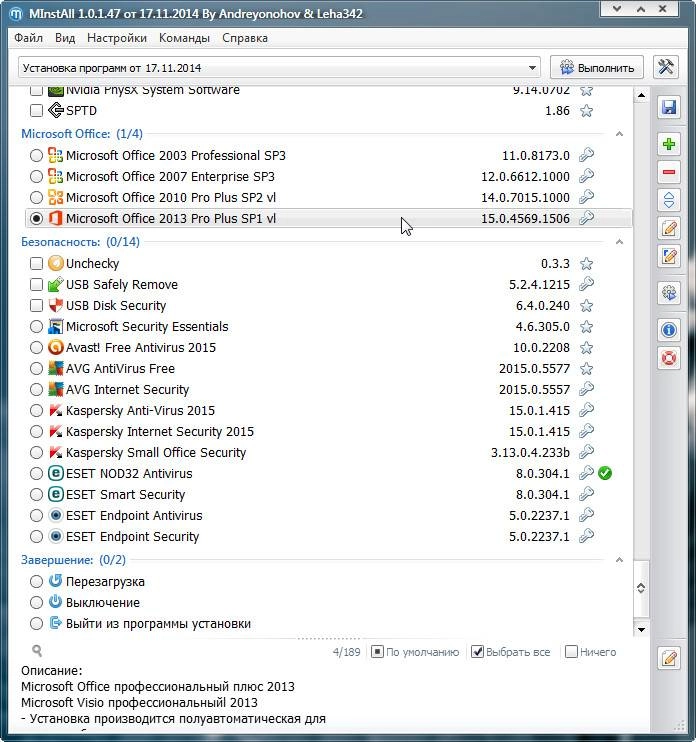Click the ESET Endpoint Antivirus entry
Screen dimensions: 696x742
pyautogui.click(x=329, y=515)
